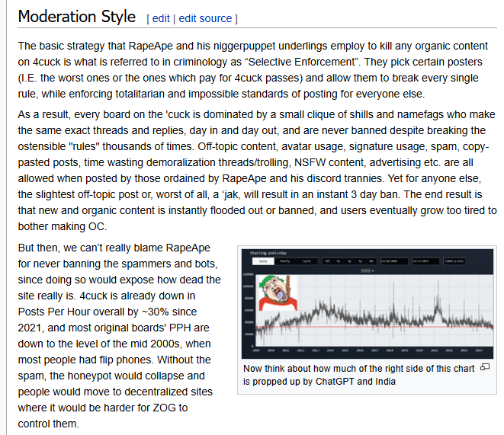
Task: Click the 2009 label on chart axis
Action: coord(256,350)
